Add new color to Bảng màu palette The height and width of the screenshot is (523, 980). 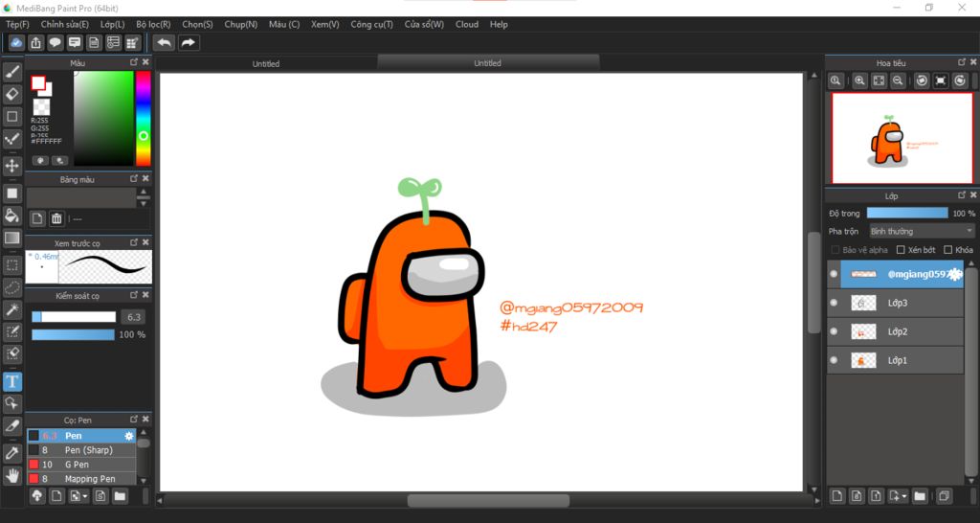tap(37, 218)
